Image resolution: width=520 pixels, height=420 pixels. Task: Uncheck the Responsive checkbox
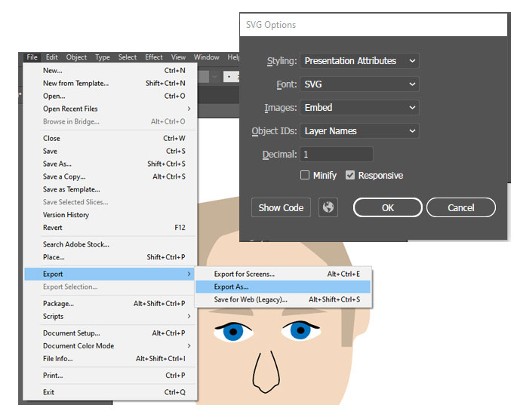coord(350,175)
